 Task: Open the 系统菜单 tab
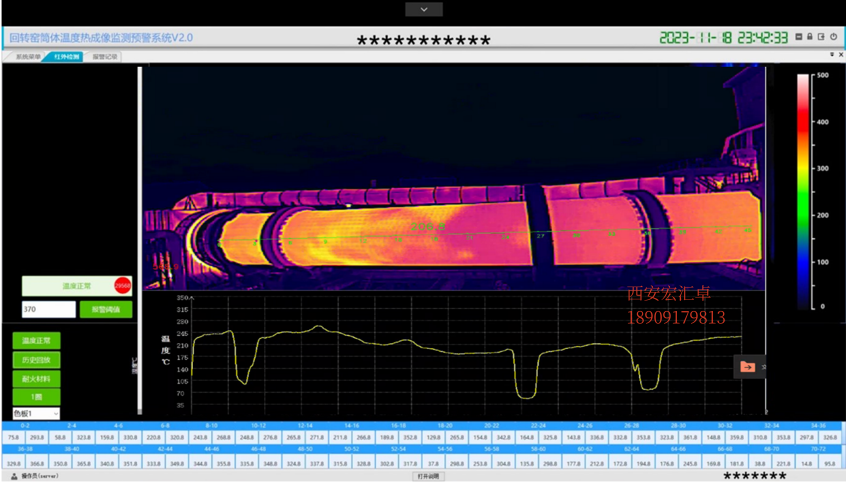tap(27, 57)
